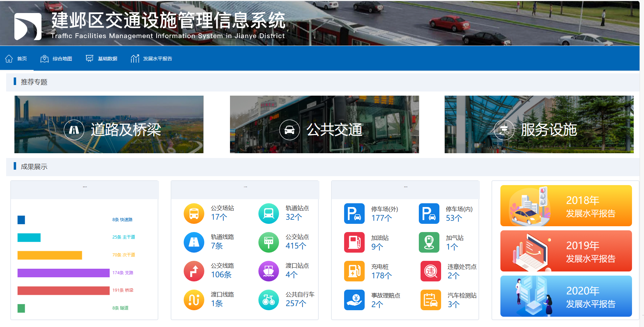Click the purple 支路 chart bar

(63, 273)
